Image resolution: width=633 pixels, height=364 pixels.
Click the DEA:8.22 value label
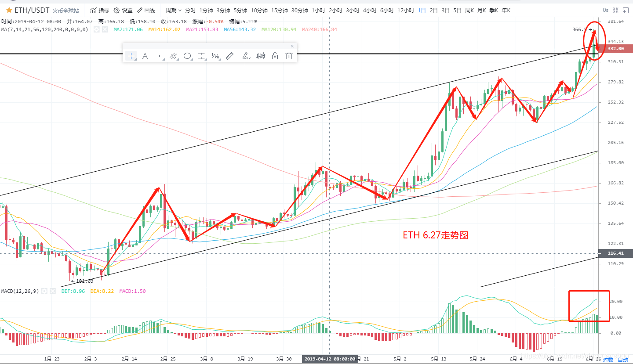point(102,291)
